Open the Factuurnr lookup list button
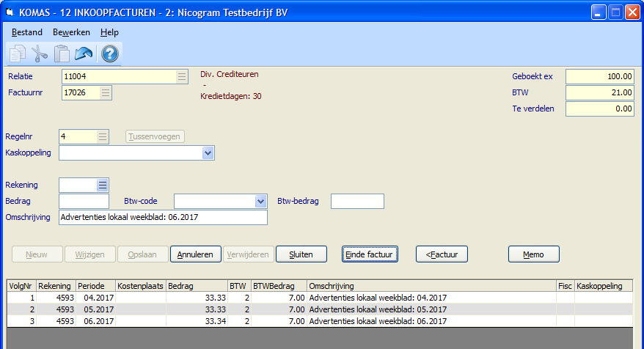This screenshot has height=349, width=644. pyautogui.click(x=105, y=93)
